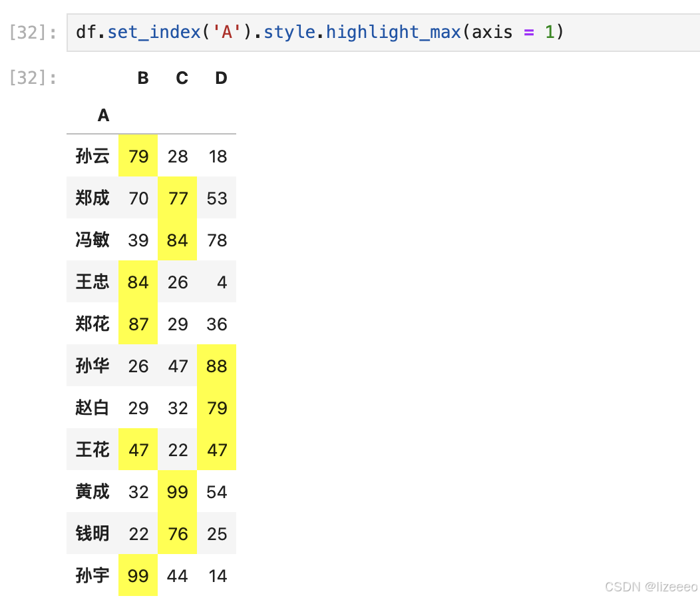
Task: Click the index name A
Action: 103,115
